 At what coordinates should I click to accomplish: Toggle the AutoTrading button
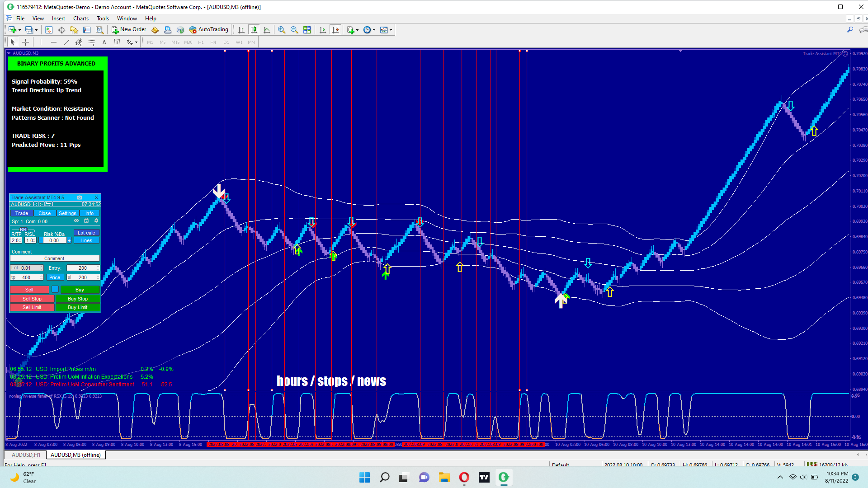(209, 30)
